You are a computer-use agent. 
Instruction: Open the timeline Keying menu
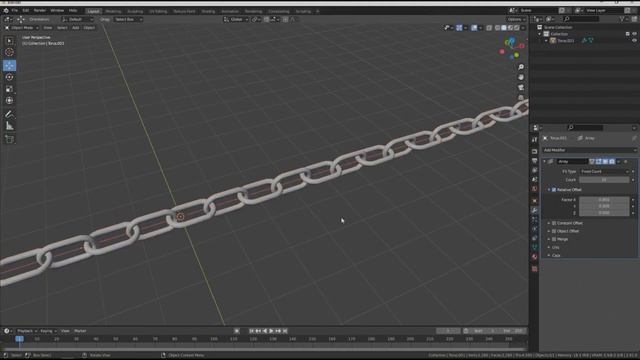click(48, 331)
